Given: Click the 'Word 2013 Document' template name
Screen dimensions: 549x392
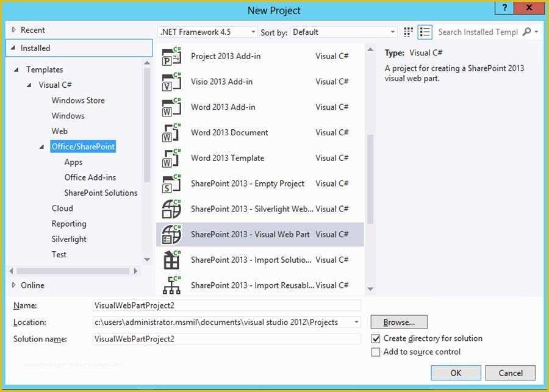Looking at the screenshot, I should (229, 133).
